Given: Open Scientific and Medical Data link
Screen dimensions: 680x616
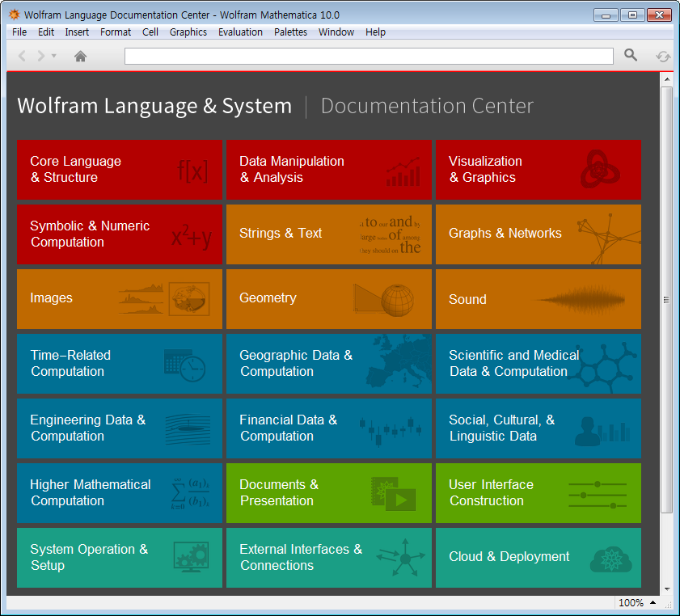Looking at the screenshot, I should click(x=514, y=363).
